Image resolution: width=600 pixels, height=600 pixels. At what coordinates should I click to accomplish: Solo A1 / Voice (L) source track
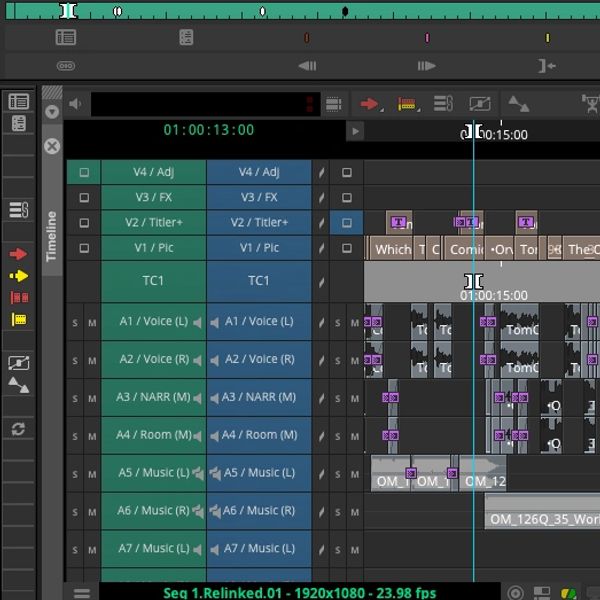75,322
